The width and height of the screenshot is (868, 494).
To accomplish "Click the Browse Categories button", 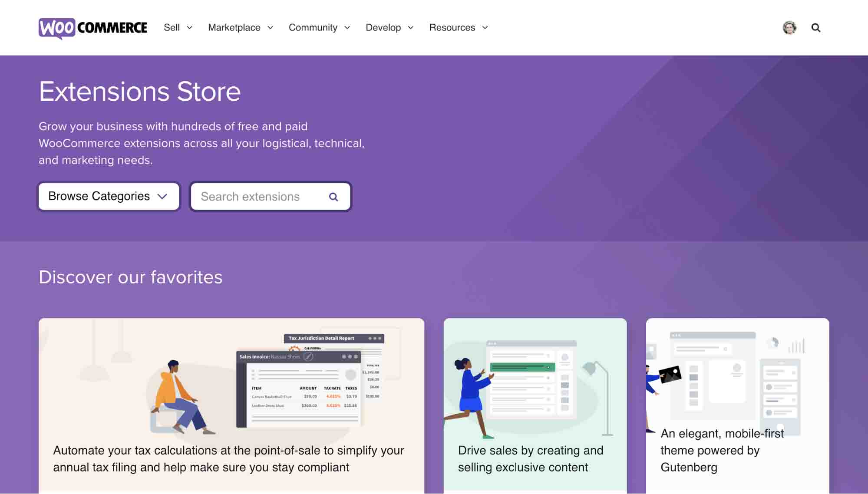I will [108, 196].
